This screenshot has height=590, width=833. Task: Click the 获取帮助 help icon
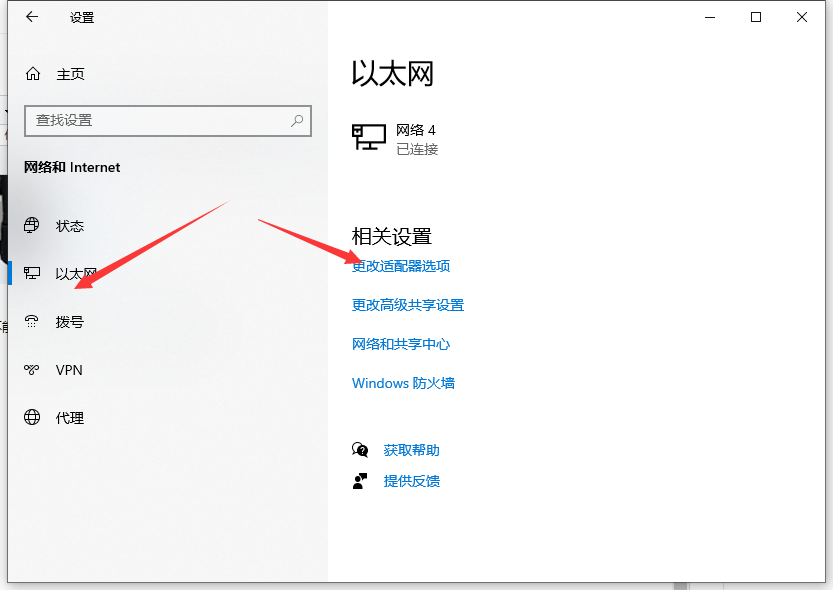click(360, 450)
